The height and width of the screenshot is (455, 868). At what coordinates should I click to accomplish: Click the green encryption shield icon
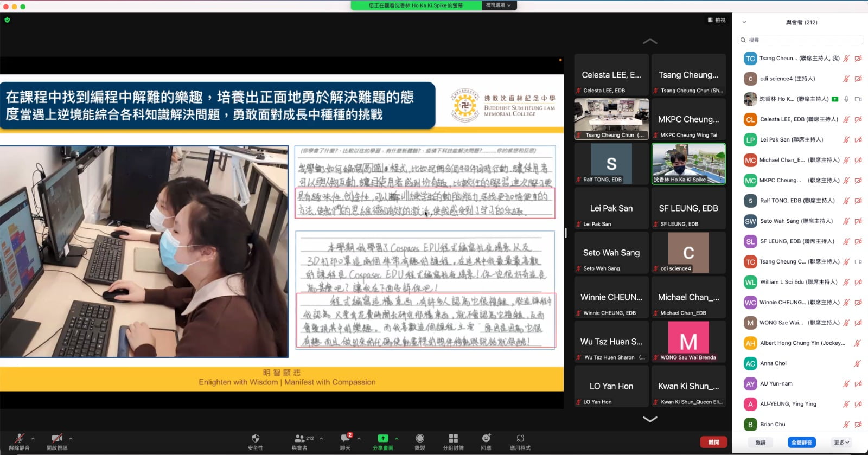pyautogui.click(x=7, y=20)
